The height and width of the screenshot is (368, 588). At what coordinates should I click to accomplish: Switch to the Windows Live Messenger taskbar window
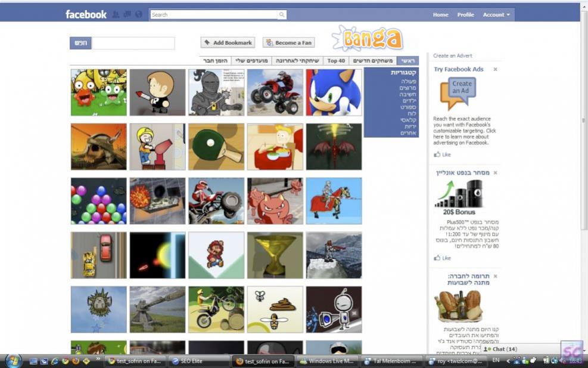pos(328,361)
